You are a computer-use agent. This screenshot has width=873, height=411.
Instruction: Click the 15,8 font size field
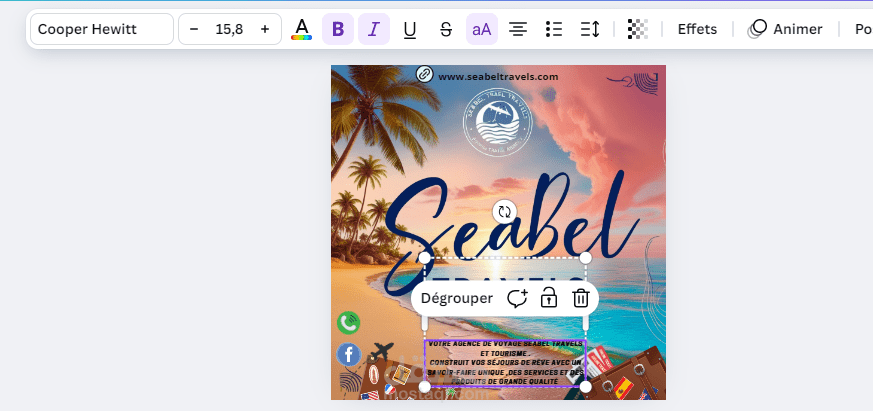229,29
